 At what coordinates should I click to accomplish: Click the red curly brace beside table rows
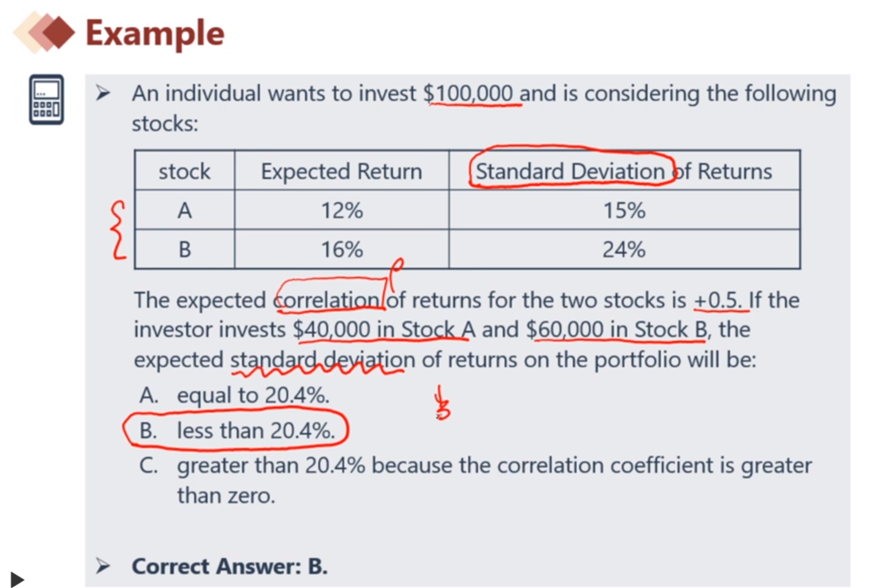(x=118, y=230)
